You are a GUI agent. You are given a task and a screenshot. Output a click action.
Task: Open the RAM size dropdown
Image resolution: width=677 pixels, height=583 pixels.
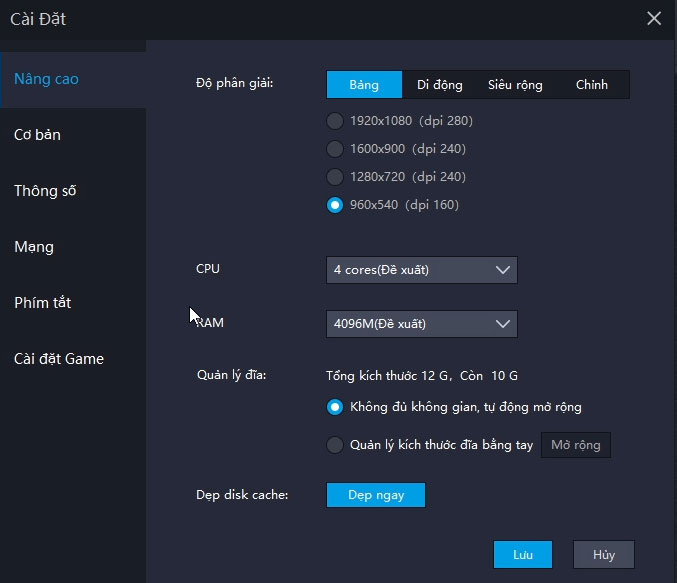(x=421, y=324)
